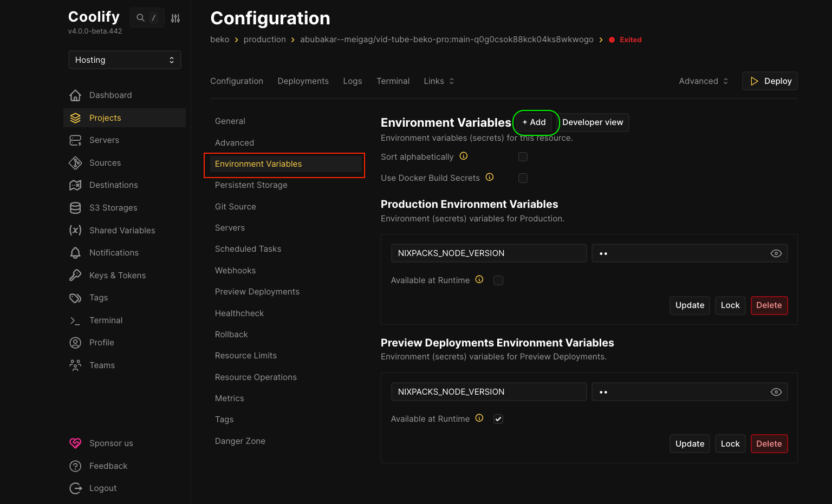Image resolution: width=832 pixels, height=504 pixels.
Task: Select Keys & Tokens with the key icon
Action: pyautogui.click(x=75, y=275)
